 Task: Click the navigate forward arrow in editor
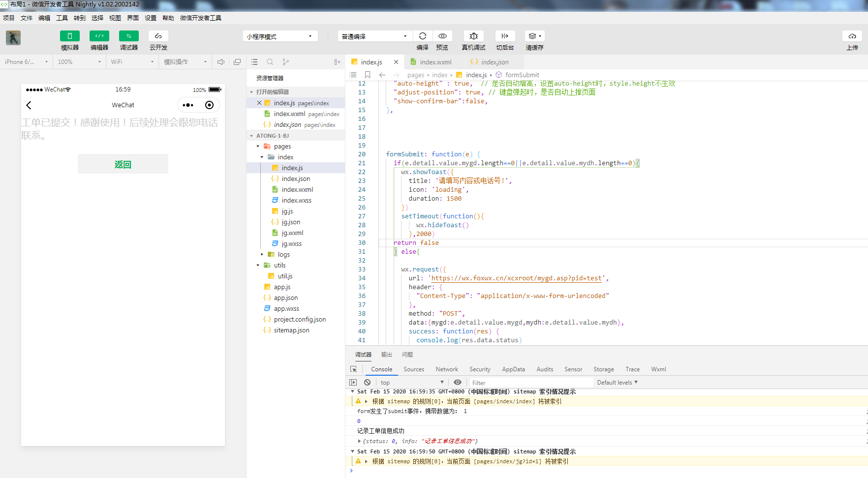396,75
